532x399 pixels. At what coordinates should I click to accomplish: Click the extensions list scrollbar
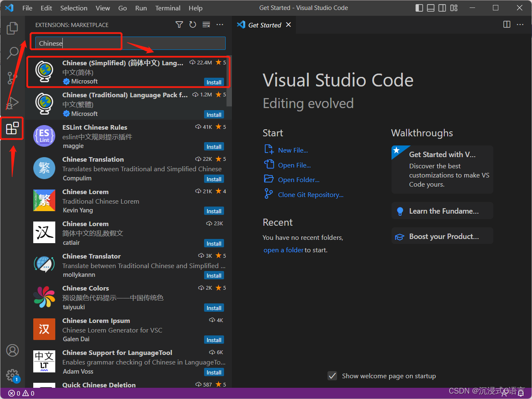(x=230, y=81)
